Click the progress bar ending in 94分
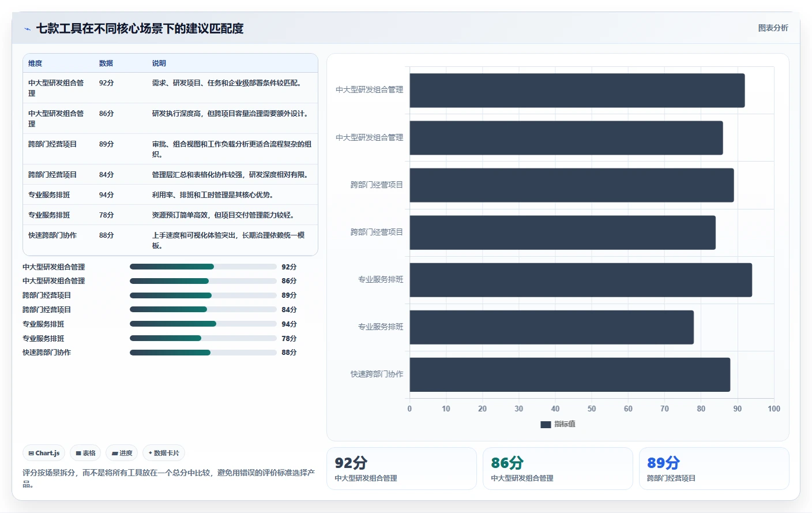This screenshot has height=513, width=812. pos(203,324)
